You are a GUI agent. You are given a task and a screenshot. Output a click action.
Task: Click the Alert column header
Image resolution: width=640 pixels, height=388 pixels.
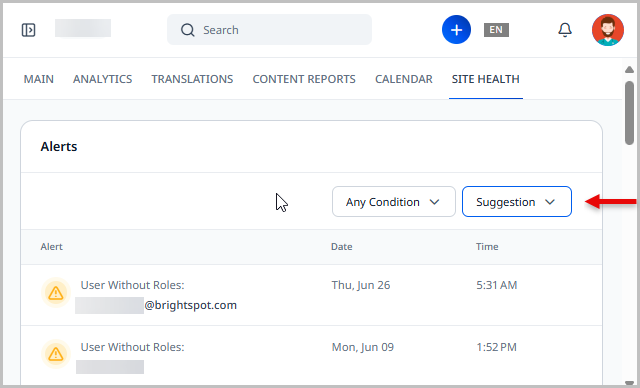tap(51, 246)
